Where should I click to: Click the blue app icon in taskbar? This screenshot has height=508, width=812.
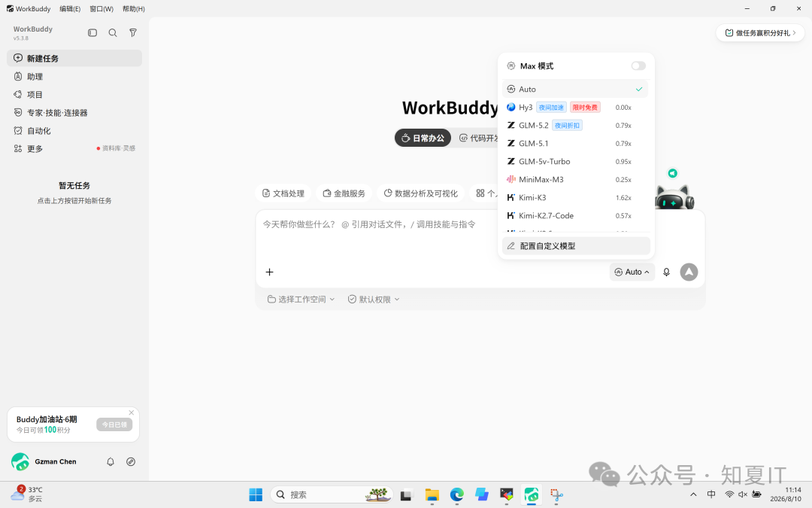482,494
